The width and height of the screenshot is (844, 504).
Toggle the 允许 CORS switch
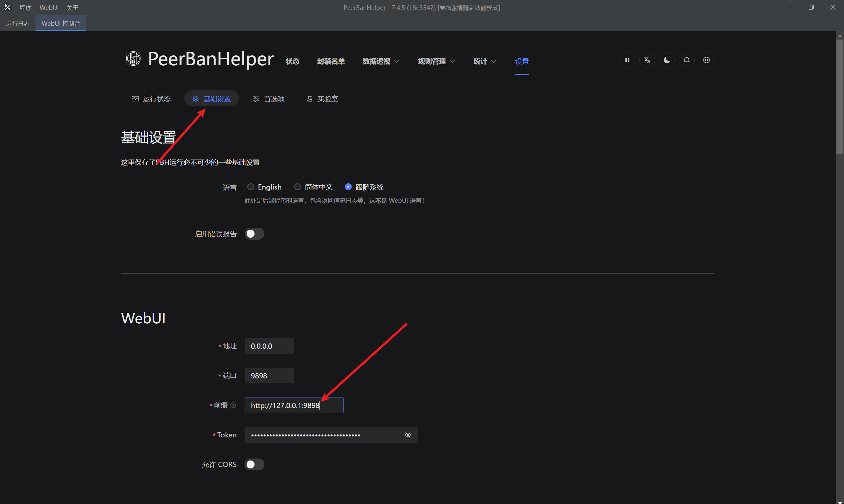click(x=254, y=464)
